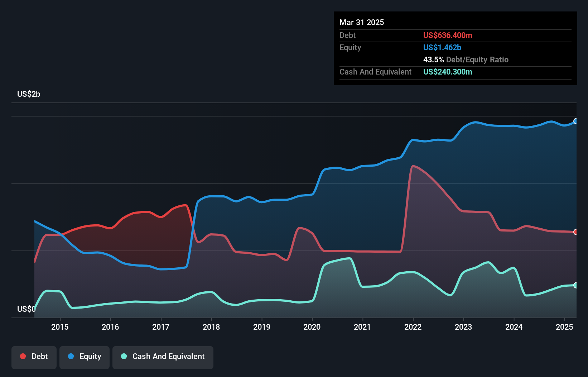The height and width of the screenshot is (377, 588).
Task: Click the 2018 x-axis label
Action: click(211, 327)
